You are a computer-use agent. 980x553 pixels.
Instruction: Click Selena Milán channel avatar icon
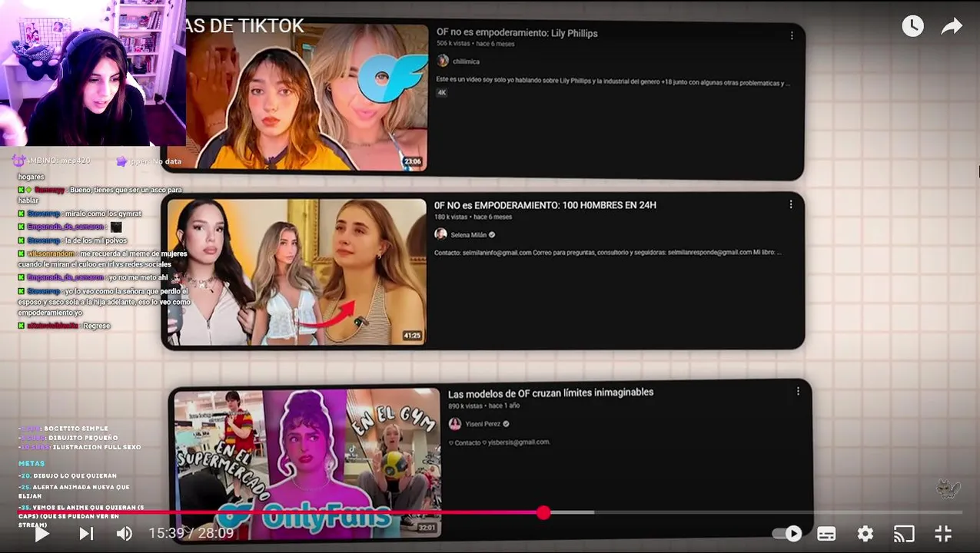click(440, 234)
